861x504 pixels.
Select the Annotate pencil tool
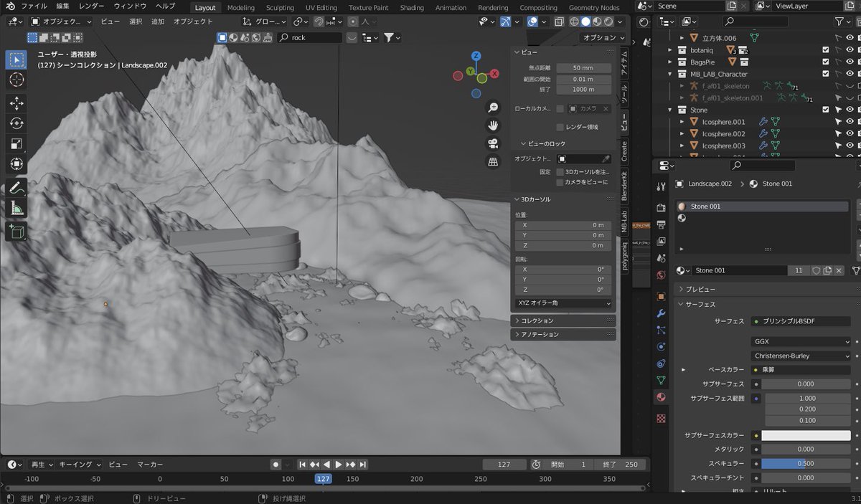click(x=17, y=188)
